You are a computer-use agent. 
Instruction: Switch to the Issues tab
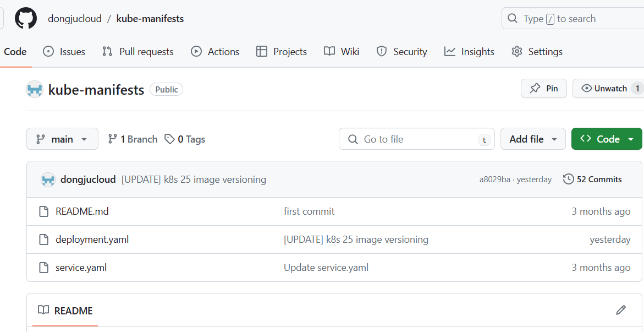coord(64,52)
